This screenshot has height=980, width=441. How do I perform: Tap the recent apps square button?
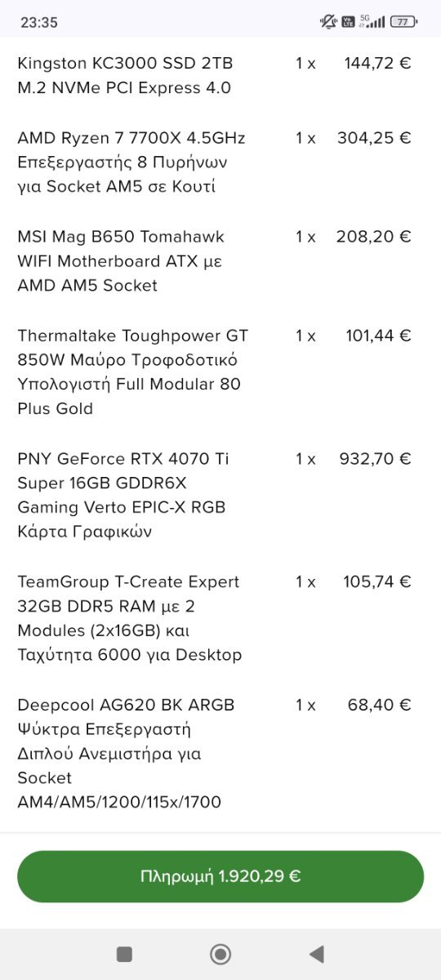point(124,953)
